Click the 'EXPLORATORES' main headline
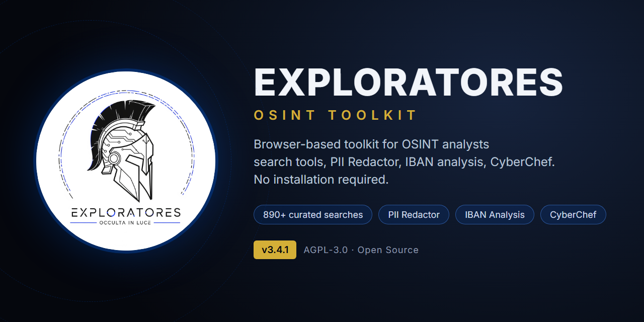 409,82
